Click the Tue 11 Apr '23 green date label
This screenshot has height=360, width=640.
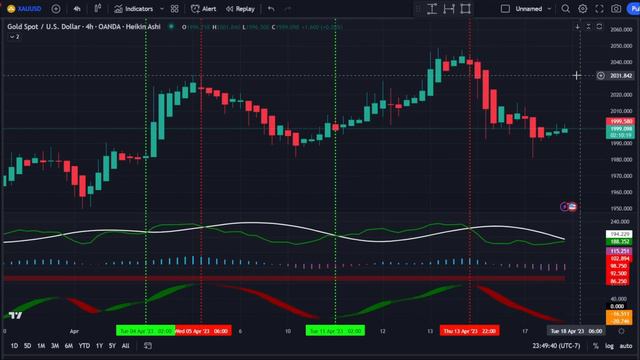335,331
